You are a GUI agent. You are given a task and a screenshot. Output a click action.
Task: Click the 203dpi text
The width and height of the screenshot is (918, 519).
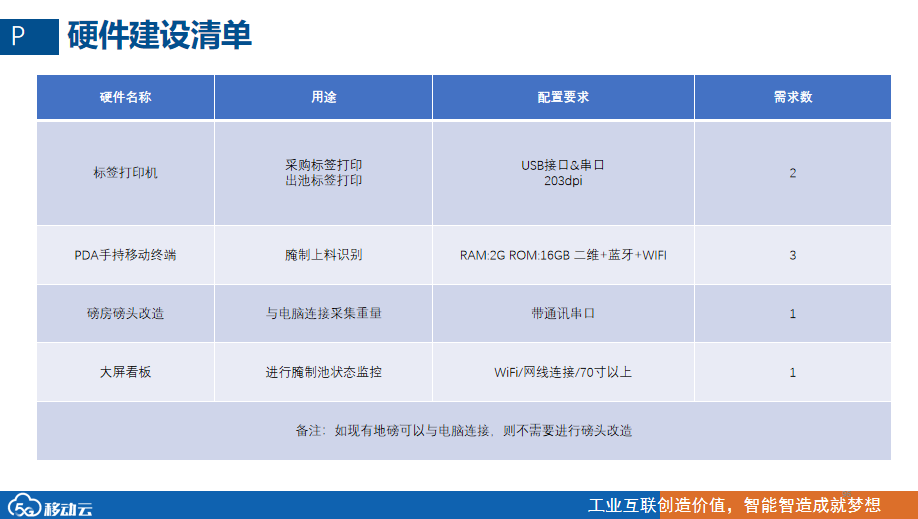point(563,180)
